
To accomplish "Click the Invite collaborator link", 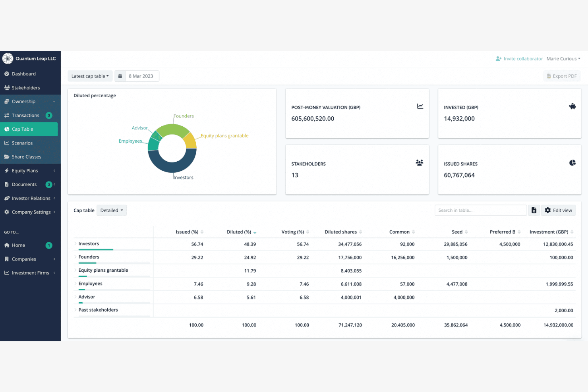I will click(x=523, y=58).
